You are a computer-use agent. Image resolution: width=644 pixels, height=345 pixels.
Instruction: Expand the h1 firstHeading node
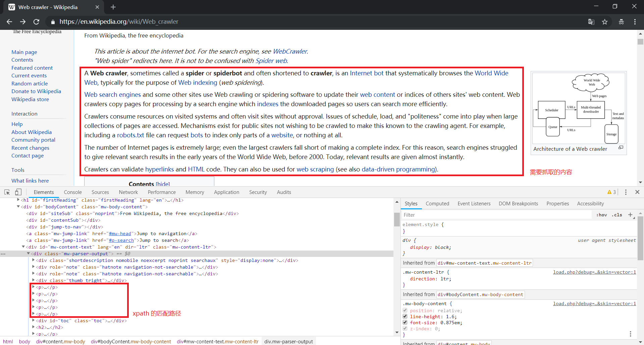click(18, 200)
